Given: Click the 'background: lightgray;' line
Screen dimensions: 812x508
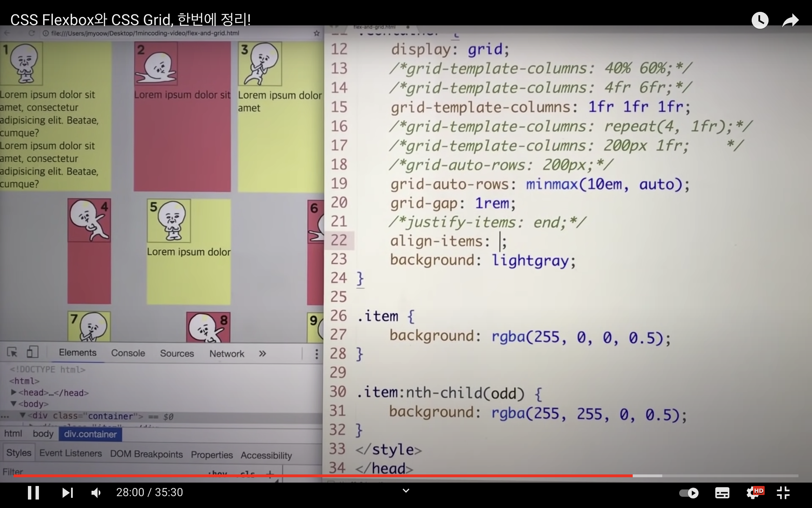Looking at the screenshot, I should point(483,260).
